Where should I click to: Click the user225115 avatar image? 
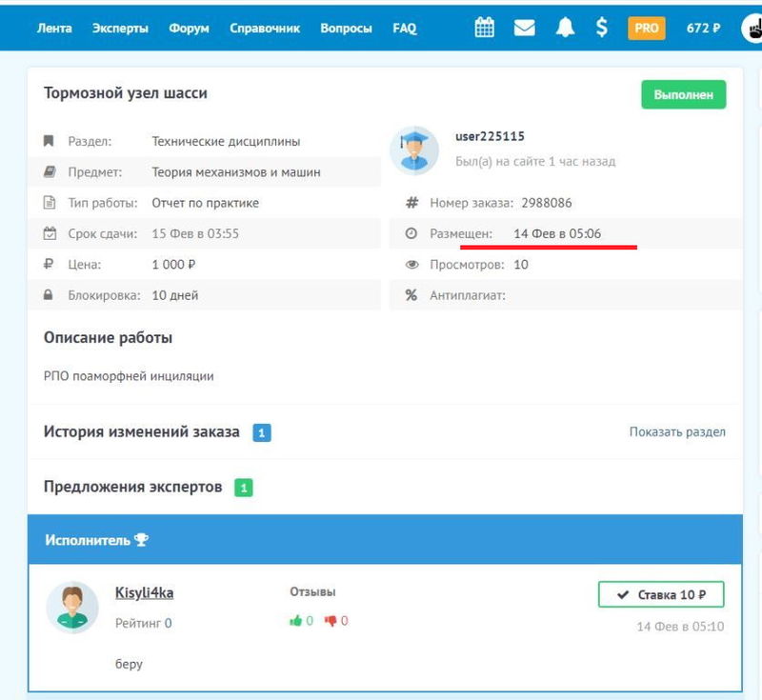click(414, 150)
